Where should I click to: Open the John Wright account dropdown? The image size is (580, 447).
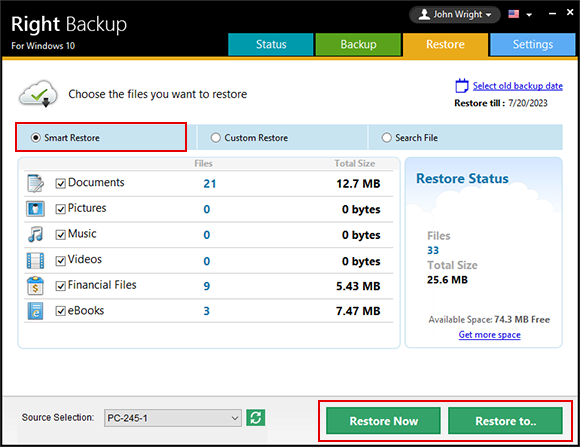(455, 14)
